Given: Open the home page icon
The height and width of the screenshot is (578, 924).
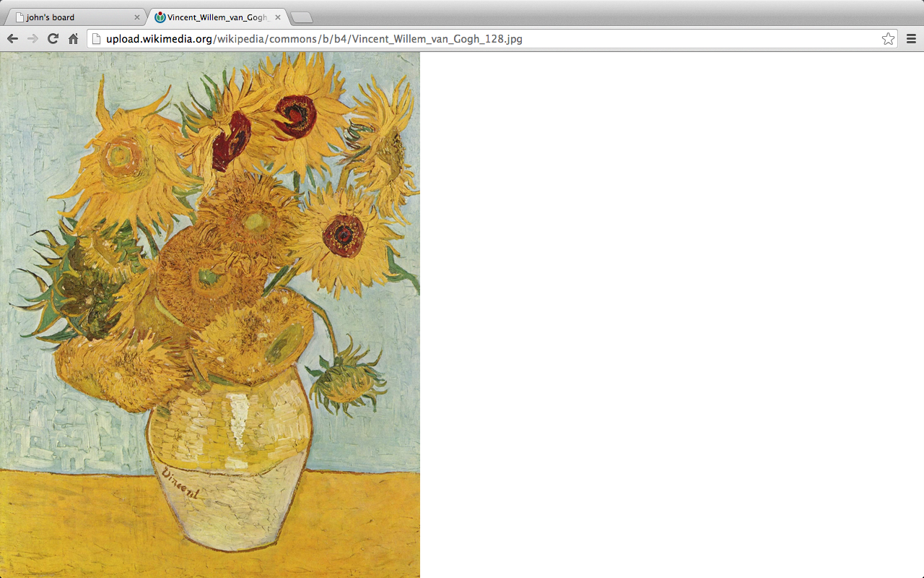Looking at the screenshot, I should click(x=73, y=39).
